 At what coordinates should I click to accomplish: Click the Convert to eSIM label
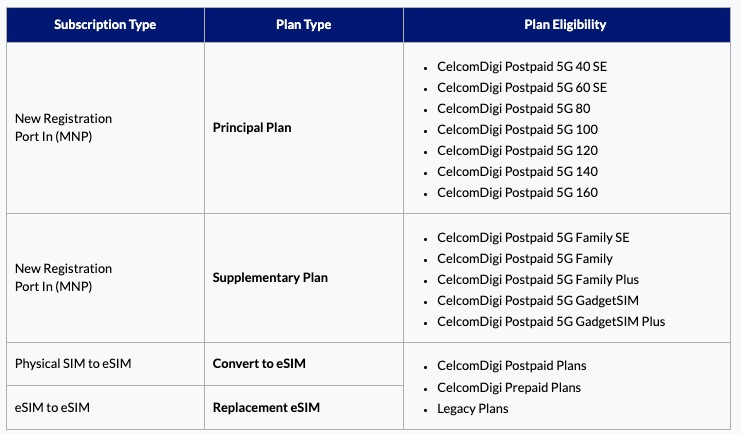click(x=259, y=364)
